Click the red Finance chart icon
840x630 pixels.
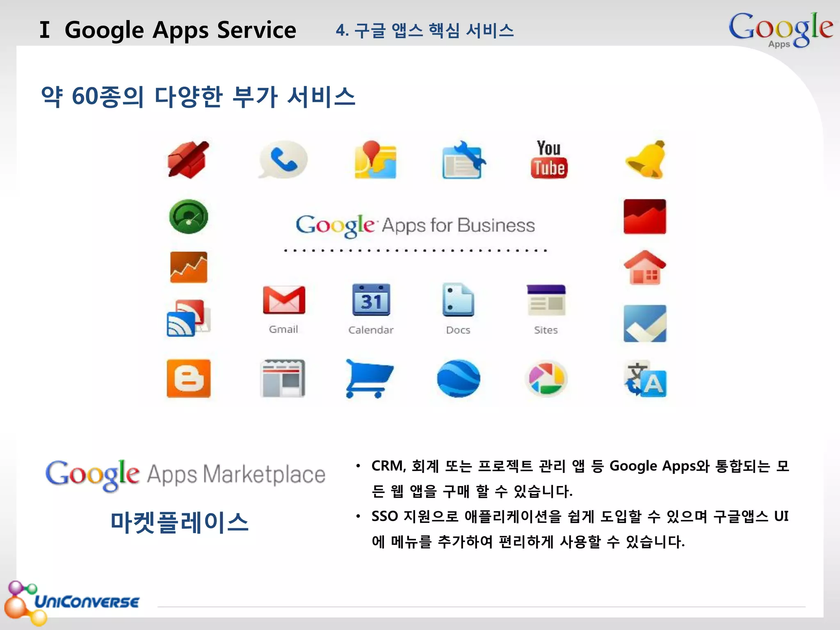[645, 217]
